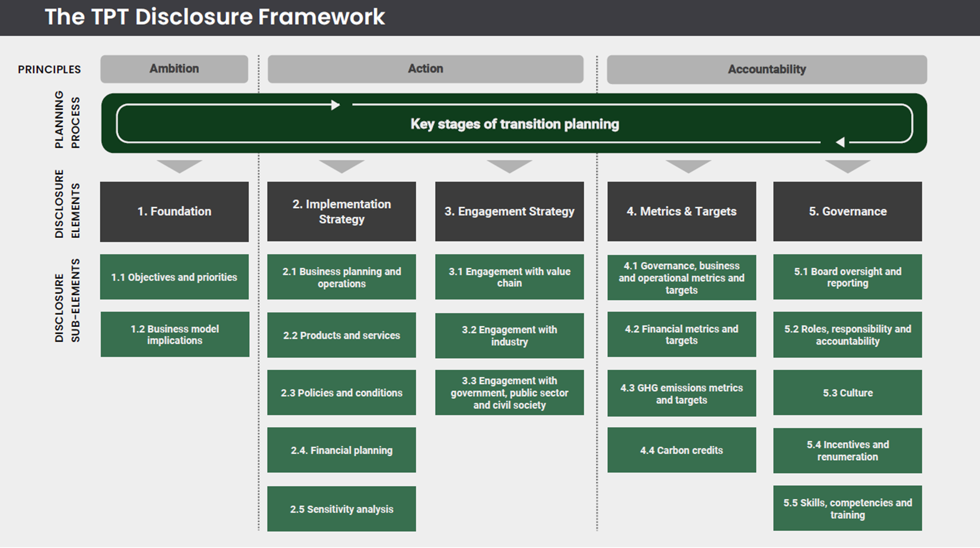This screenshot has width=980, height=548.
Task: Toggle the 5.3 Culture box
Action: [847, 392]
